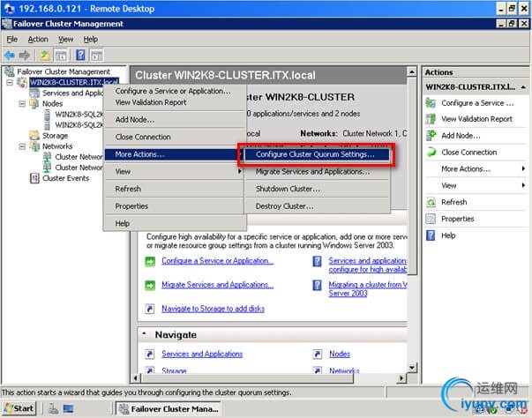Click Refresh icon in Actions pane

click(x=431, y=202)
